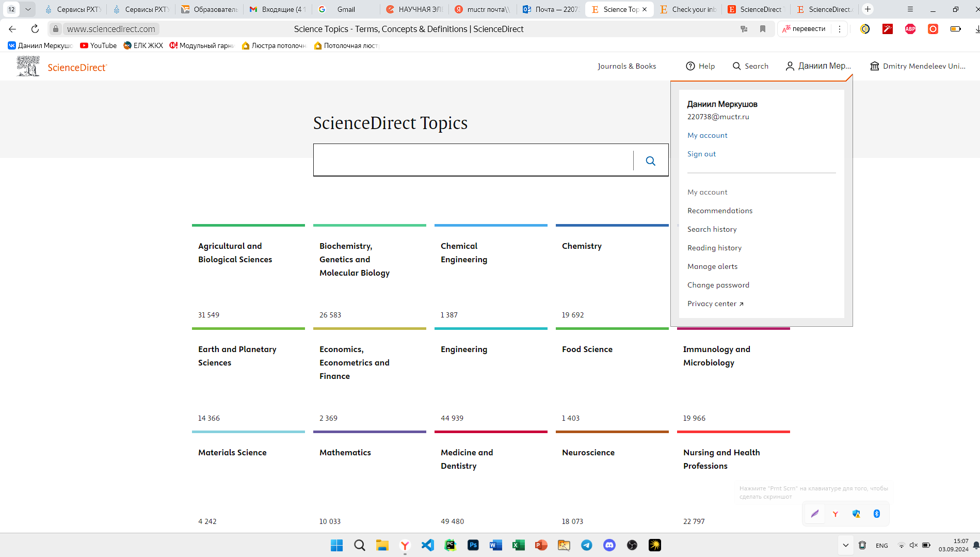The height and width of the screenshot is (557, 980).
Task: Click the orange record extension icon
Action: [933, 29]
